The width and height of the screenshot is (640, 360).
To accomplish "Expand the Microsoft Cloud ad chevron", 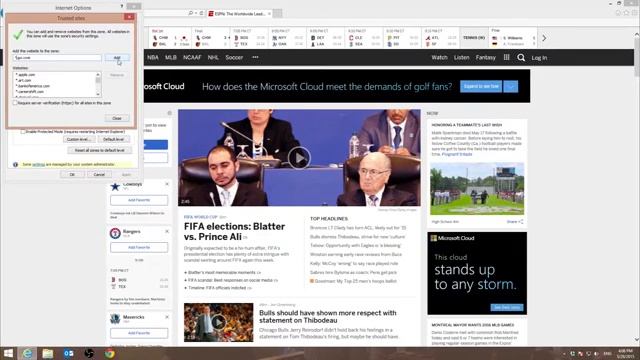I will tap(511, 87).
